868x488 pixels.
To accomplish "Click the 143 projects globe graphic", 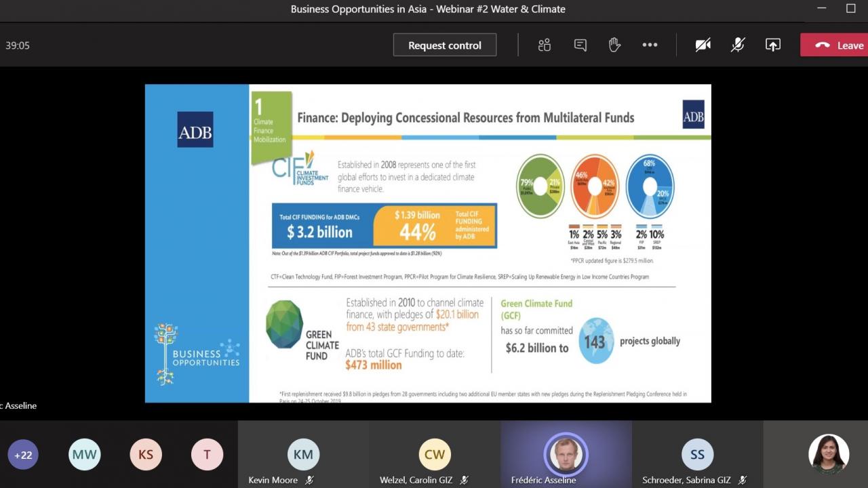I will click(596, 341).
